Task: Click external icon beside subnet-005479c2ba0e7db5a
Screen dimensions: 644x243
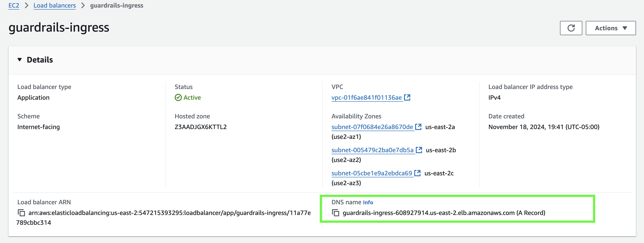Action: pyautogui.click(x=419, y=150)
